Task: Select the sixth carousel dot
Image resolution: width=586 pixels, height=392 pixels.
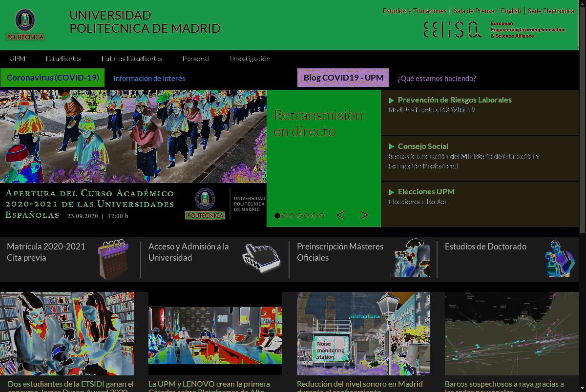Action: pos(314,216)
